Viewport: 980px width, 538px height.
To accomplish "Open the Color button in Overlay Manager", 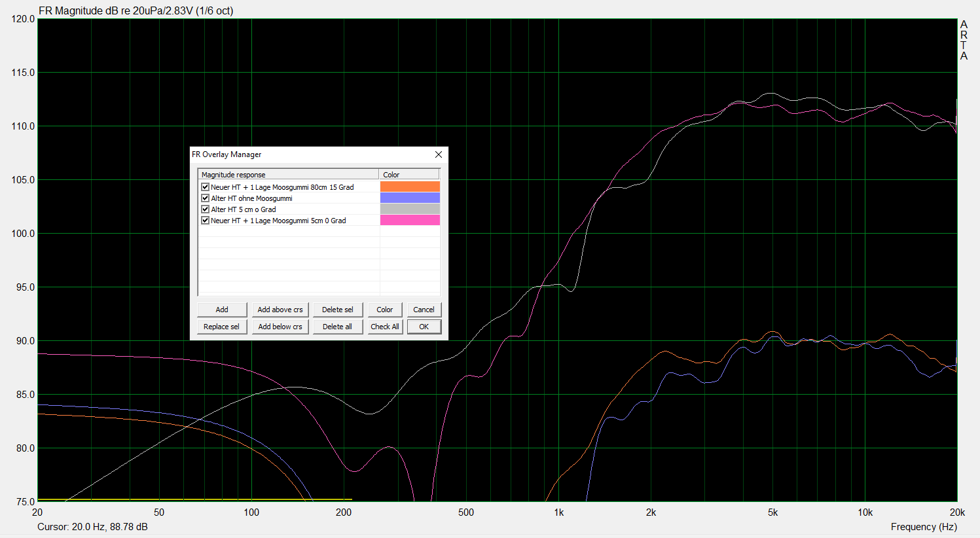I will 385,310.
